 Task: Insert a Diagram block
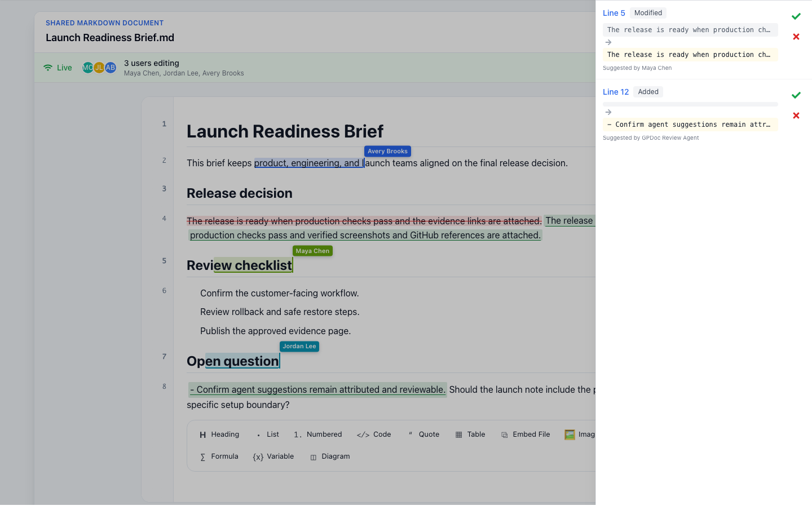point(330,456)
